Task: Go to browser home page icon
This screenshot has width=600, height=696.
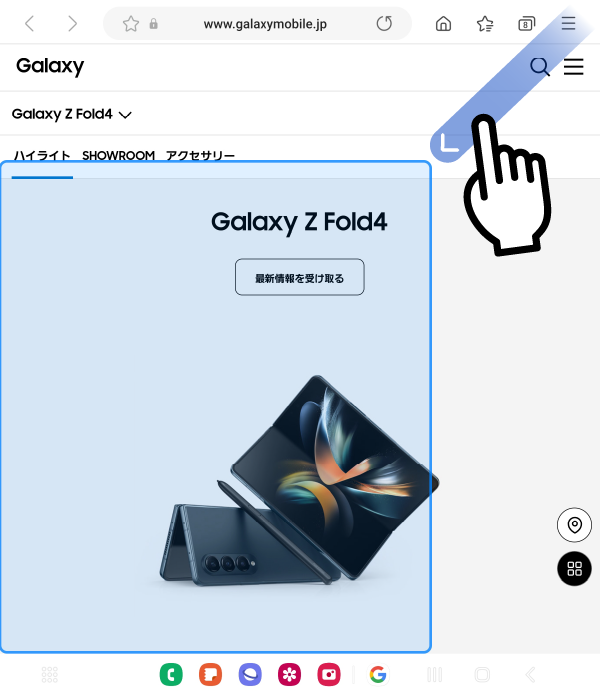Action: tap(443, 24)
